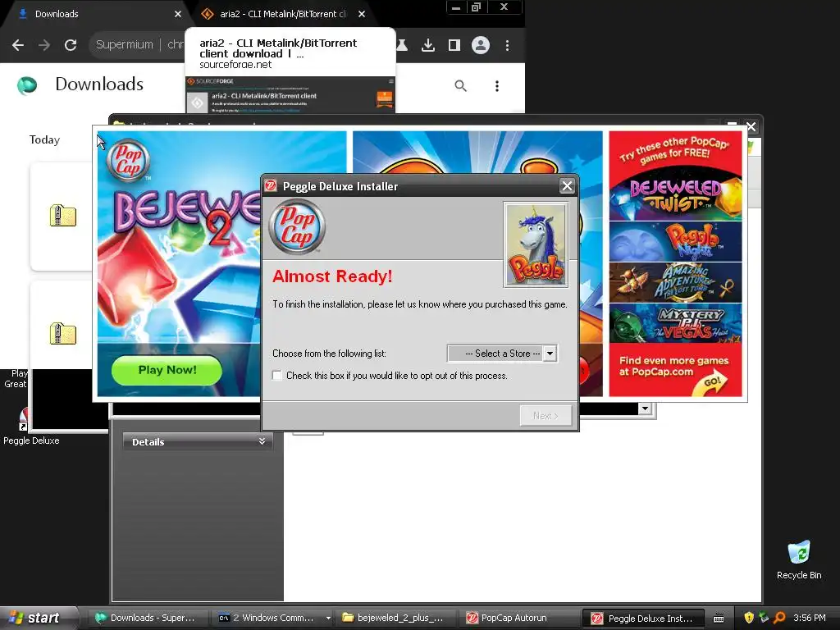This screenshot has height=630, width=840.
Task: Open the Amazing Adventures game banner
Action: click(x=675, y=282)
